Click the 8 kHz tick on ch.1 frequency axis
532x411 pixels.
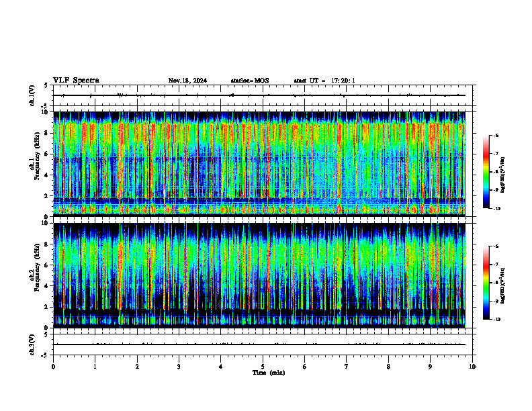[47, 133]
